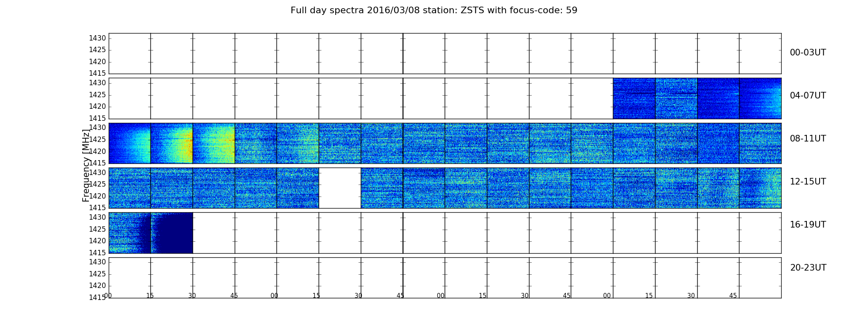Click the 1425 tick of the 16-19UT row

98,229
